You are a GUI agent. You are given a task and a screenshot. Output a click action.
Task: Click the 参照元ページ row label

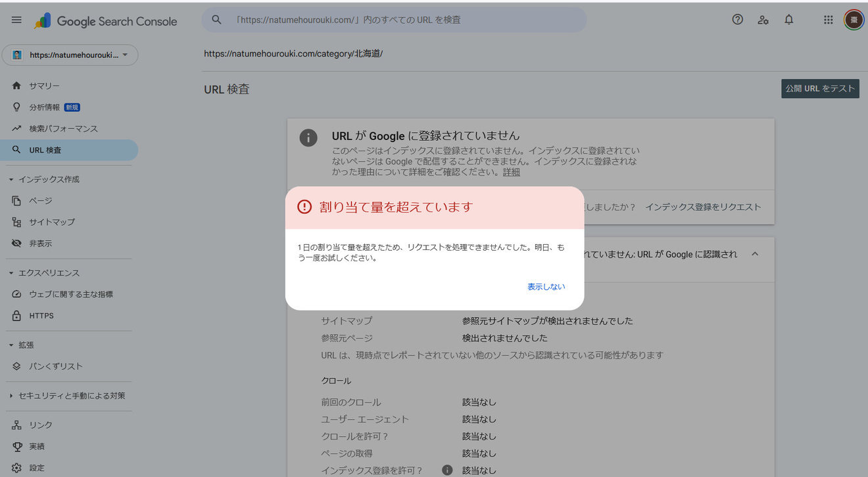click(347, 338)
